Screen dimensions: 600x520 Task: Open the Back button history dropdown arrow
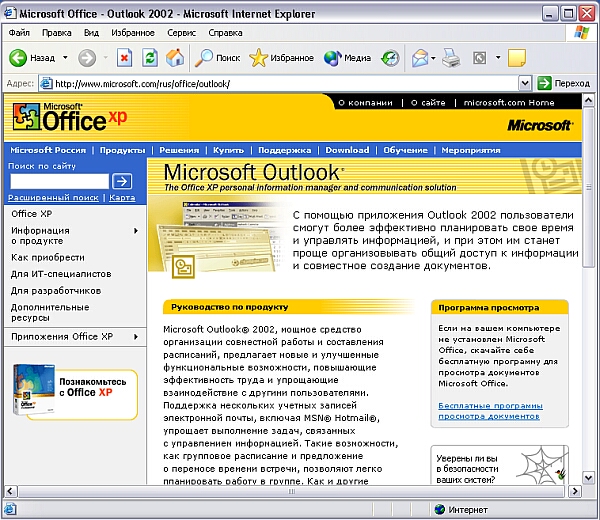(x=66, y=58)
